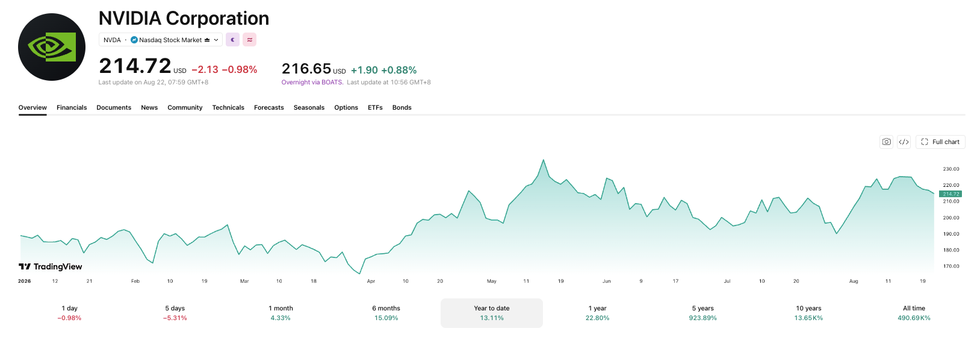Image resolution: width=980 pixels, height=343 pixels.
Task: Open the Options tab
Action: coord(346,108)
